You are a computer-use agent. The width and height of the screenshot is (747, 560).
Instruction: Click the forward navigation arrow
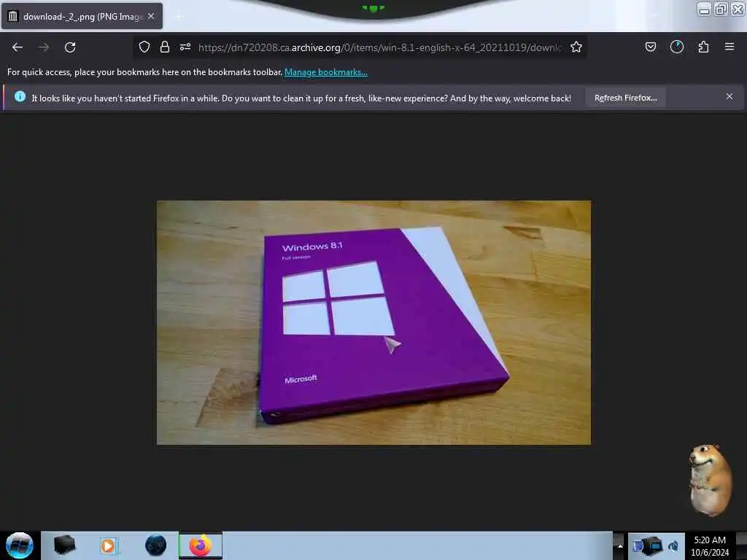pyautogui.click(x=44, y=47)
